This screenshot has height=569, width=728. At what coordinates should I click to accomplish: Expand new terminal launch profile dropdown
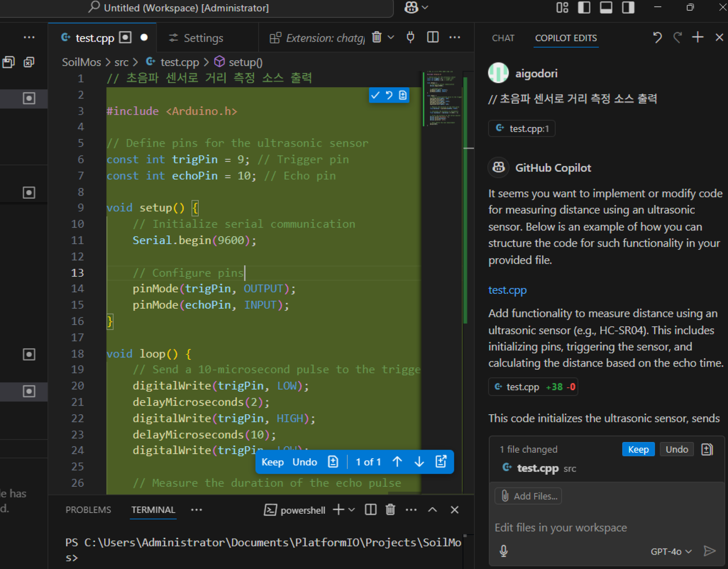click(x=351, y=509)
